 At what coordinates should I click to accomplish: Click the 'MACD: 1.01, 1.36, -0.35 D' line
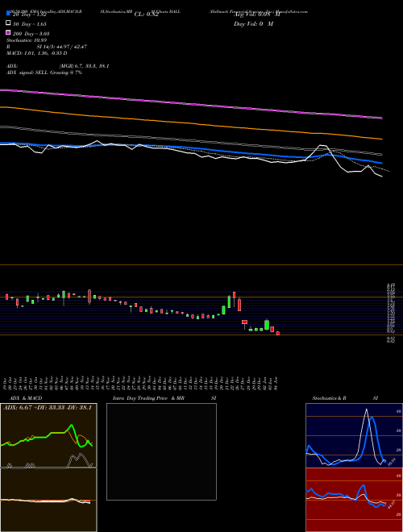[x=36, y=53]
